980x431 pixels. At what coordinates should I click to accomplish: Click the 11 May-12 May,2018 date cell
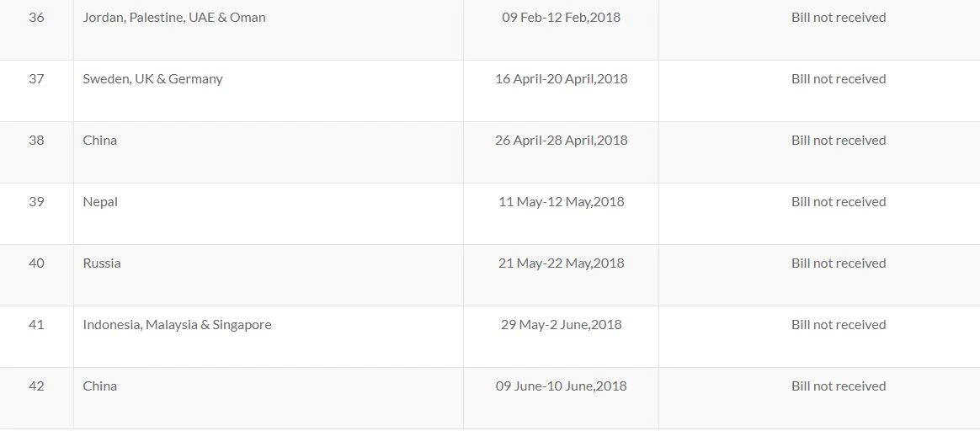pos(561,201)
